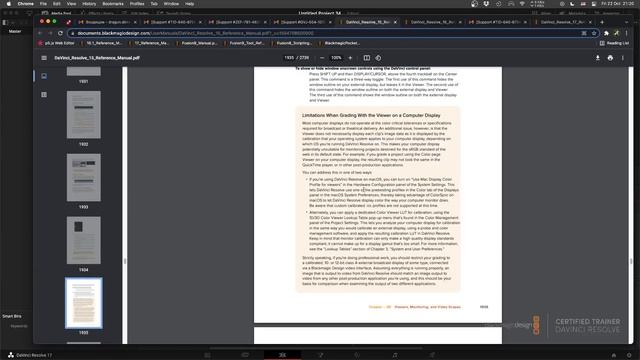Go back with Chrome's back arrow
640x360 pixels.
(40, 33)
